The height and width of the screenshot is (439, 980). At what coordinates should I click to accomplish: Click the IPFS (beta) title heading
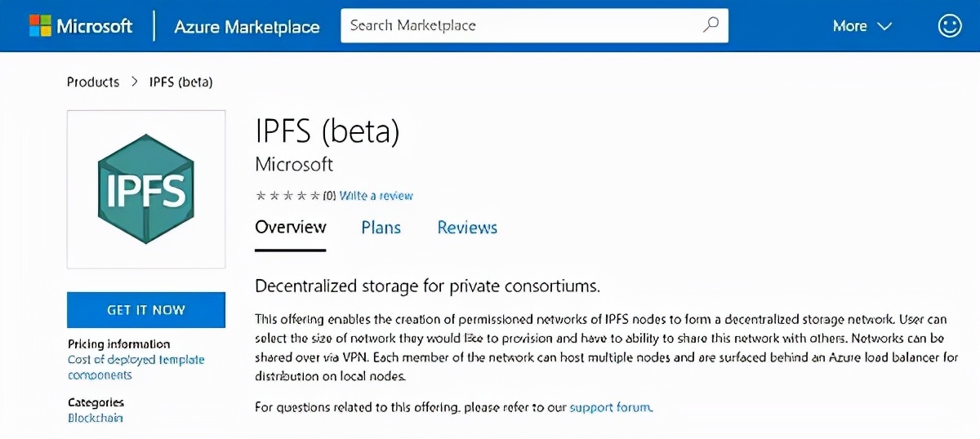click(x=327, y=131)
